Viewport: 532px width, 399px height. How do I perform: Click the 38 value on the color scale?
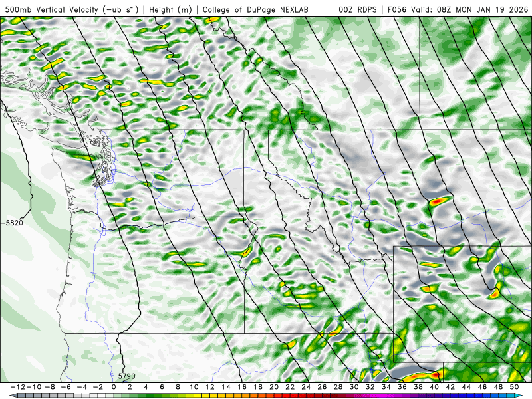[418, 387]
